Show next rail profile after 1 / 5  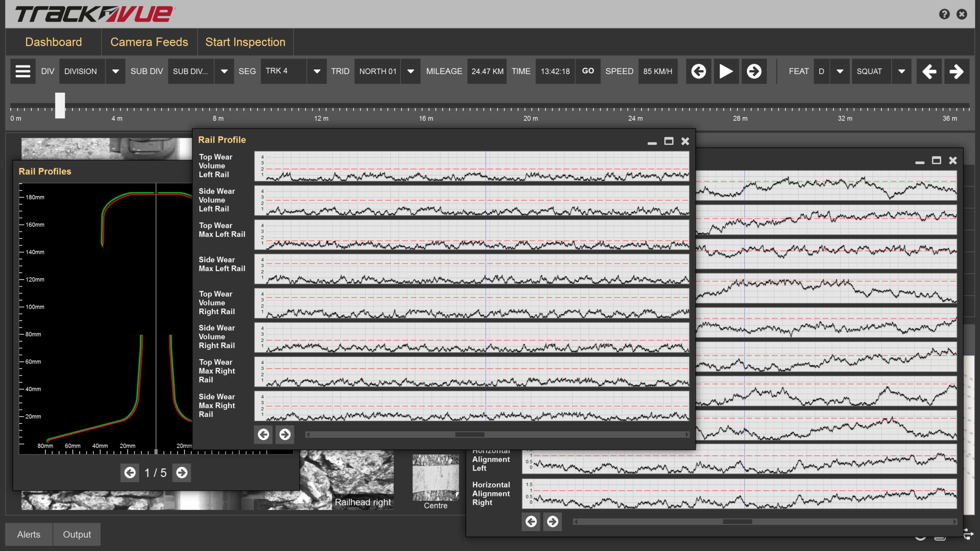182,473
